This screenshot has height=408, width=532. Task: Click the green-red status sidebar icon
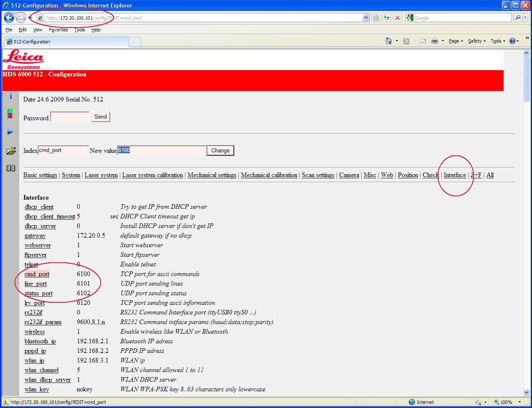pos(10,114)
